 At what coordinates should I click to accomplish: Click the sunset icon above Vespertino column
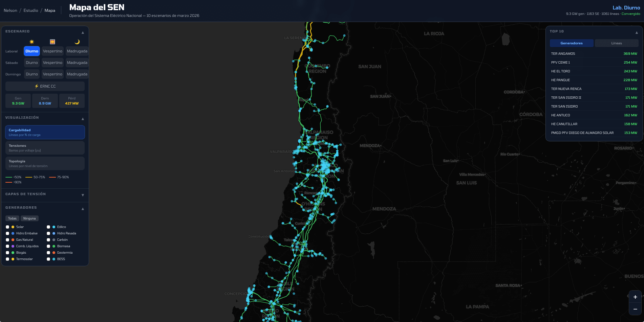coord(52,41)
